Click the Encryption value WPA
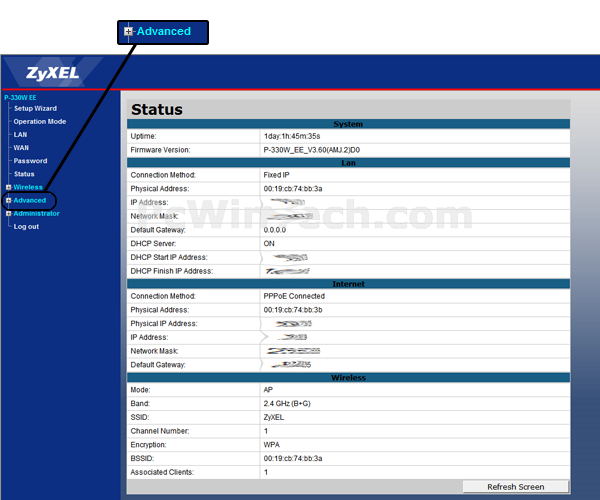600x500 pixels. point(271,445)
